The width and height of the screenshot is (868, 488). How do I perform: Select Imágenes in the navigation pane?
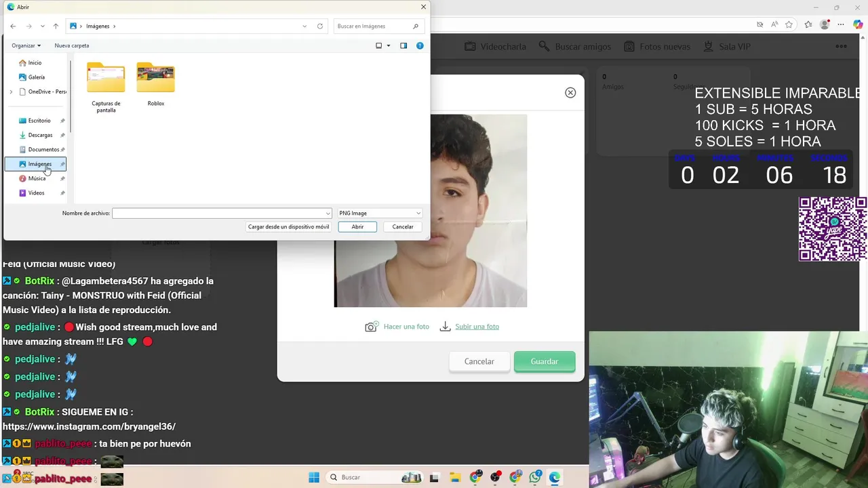pos(35,164)
